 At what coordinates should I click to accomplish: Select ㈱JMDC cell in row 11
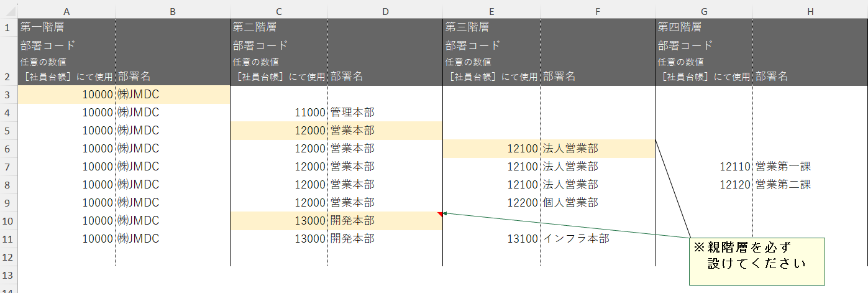tap(173, 239)
